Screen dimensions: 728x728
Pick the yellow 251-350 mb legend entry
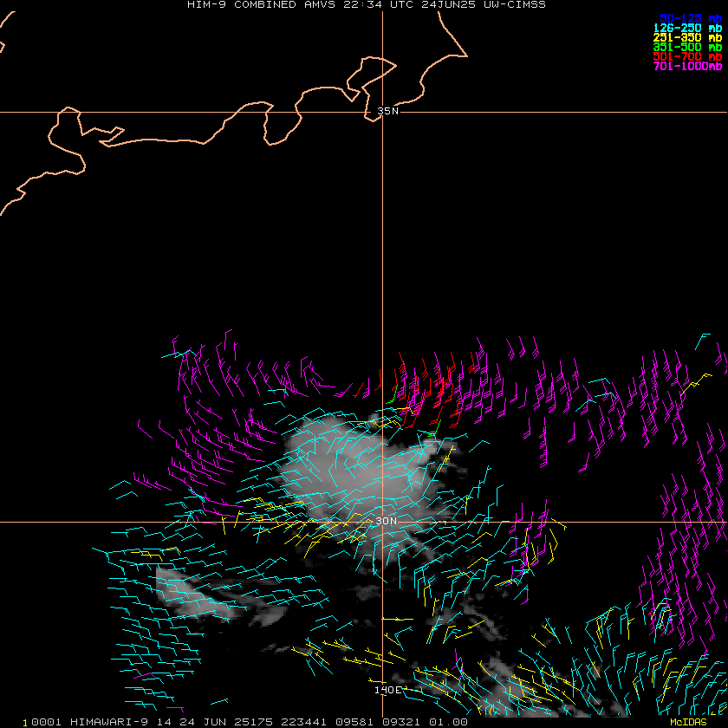(690, 37)
